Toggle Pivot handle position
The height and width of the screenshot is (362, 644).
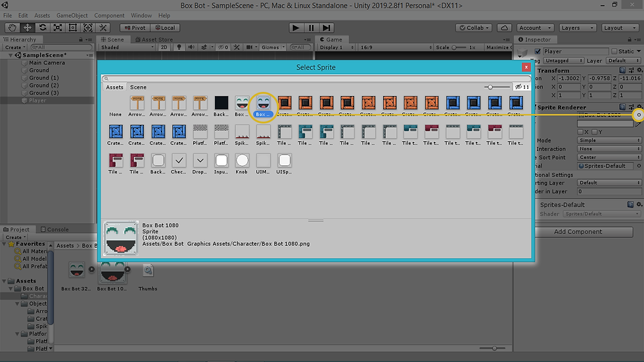pos(135,28)
